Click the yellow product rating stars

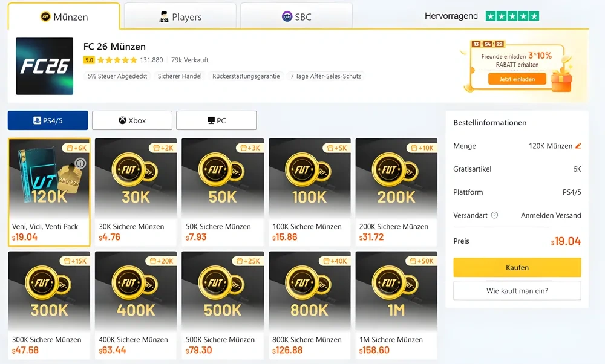point(117,60)
